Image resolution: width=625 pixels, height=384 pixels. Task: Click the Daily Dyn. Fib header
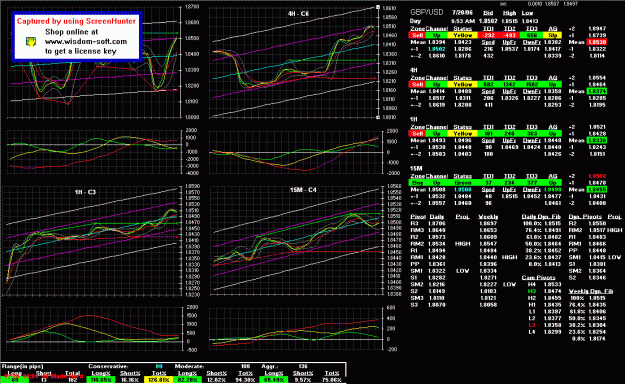click(541, 217)
